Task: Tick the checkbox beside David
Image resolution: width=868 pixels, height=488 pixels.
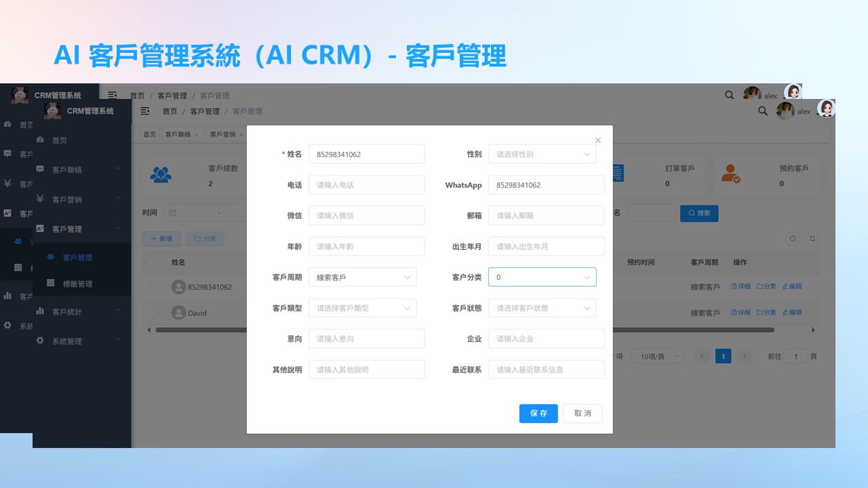Action: (153, 313)
